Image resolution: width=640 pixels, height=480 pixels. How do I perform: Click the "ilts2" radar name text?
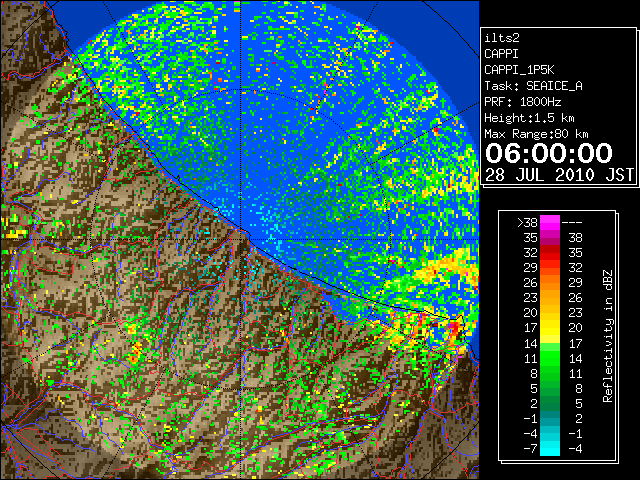[502, 38]
